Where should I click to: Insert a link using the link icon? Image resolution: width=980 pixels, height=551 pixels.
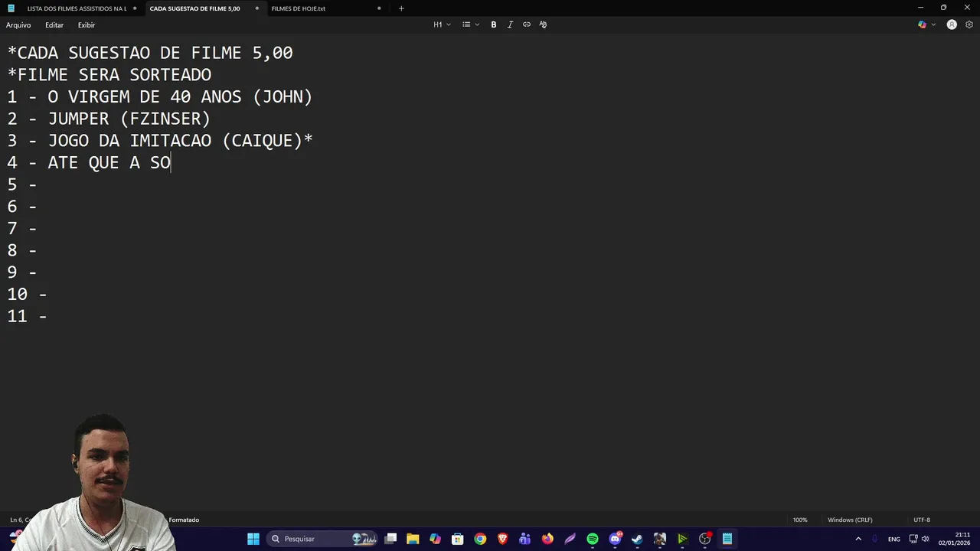(527, 24)
